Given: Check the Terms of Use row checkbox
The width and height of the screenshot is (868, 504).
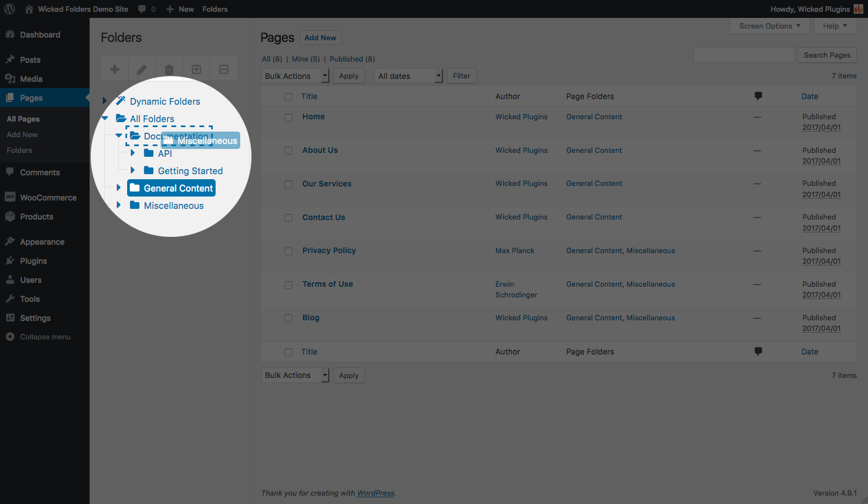Looking at the screenshot, I should point(288,285).
